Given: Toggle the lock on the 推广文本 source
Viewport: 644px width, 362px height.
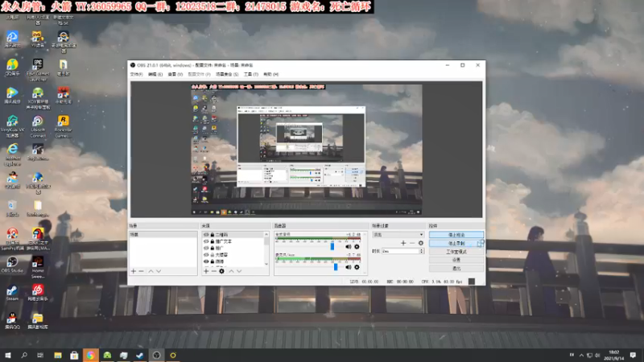Looking at the screenshot, I should (213, 241).
